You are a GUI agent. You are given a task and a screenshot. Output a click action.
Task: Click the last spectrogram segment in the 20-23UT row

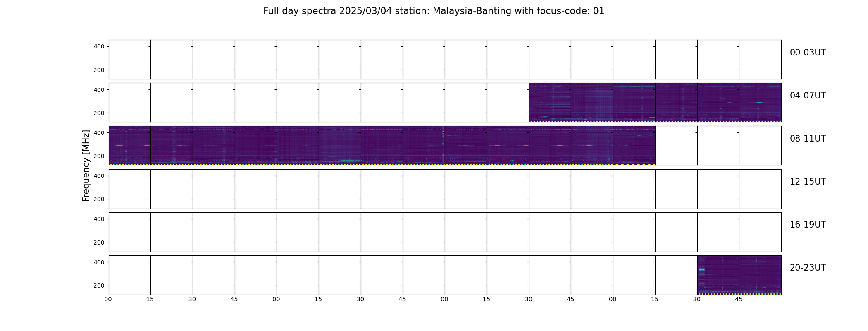pyautogui.click(x=760, y=275)
